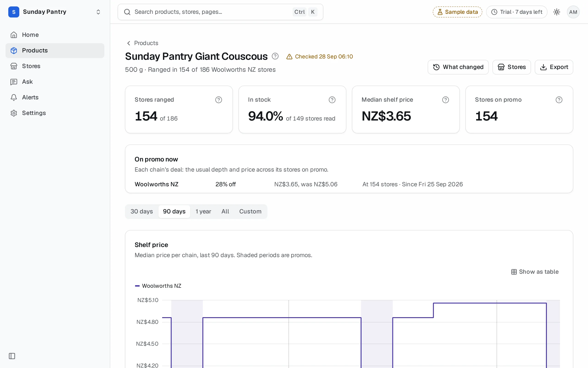This screenshot has width=588, height=368.
Task: Open Products in the sidebar
Action: coord(55,50)
